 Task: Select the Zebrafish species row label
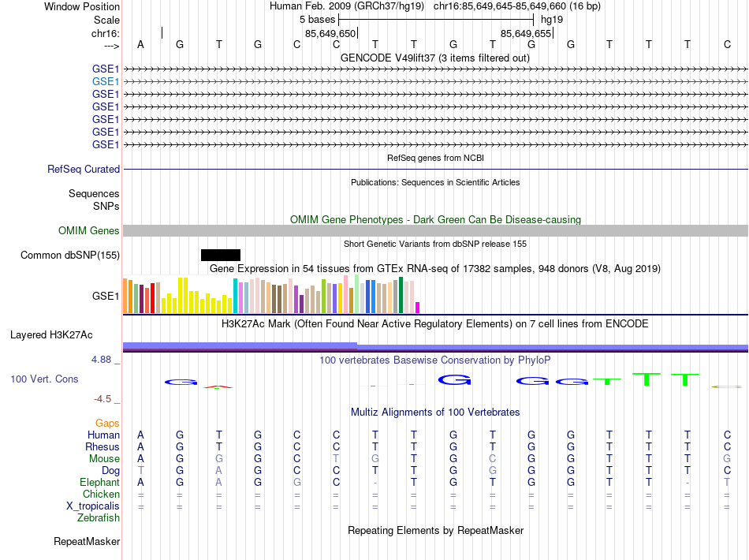tap(99, 517)
